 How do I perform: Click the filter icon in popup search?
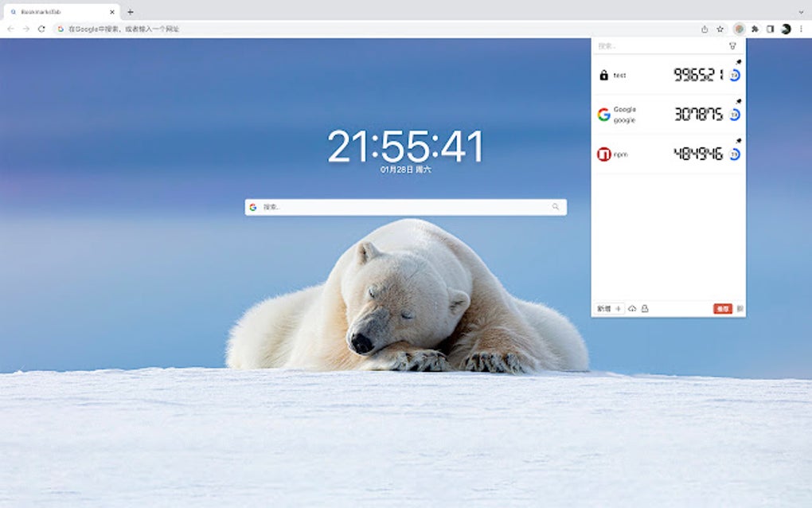pyautogui.click(x=732, y=46)
